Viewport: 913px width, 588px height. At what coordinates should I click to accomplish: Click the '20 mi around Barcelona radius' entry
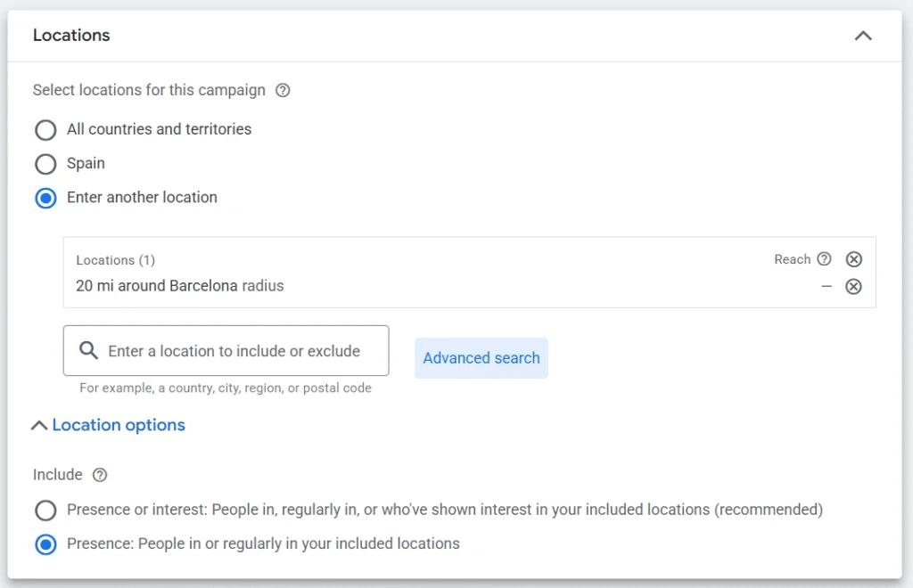pos(179,286)
